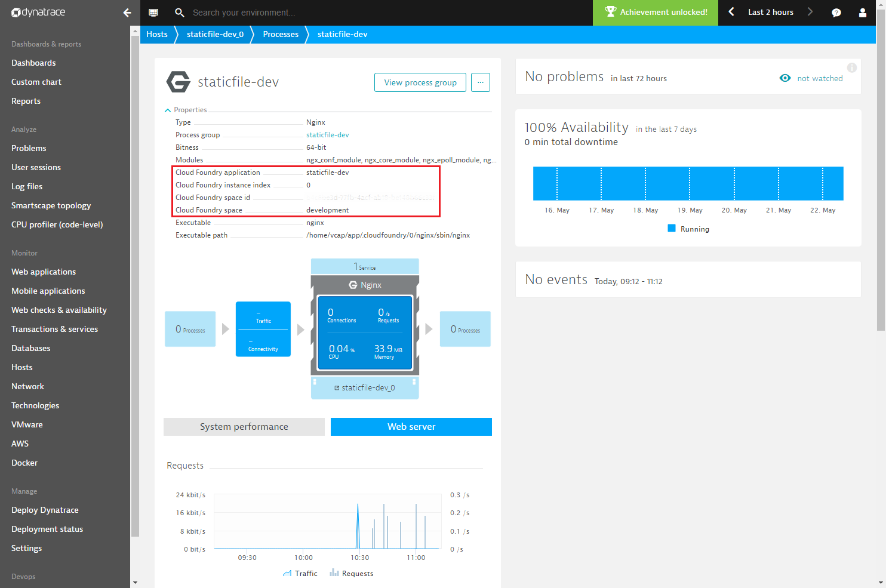
Task: Go to next timeframe arrow
Action: pyautogui.click(x=810, y=12)
